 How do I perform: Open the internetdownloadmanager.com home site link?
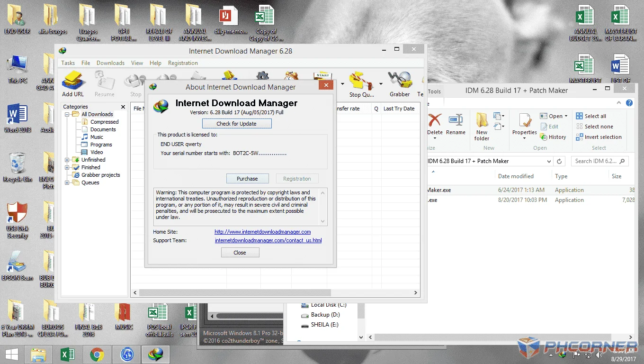pyautogui.click(x=263, y=232)
